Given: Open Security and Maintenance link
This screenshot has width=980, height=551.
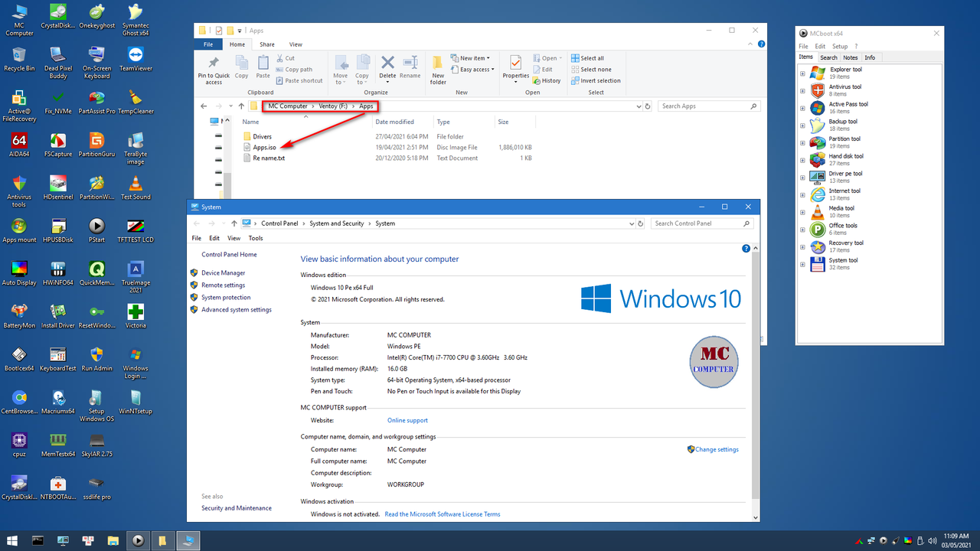Looking at the screenshot, I should coord(237,508).
